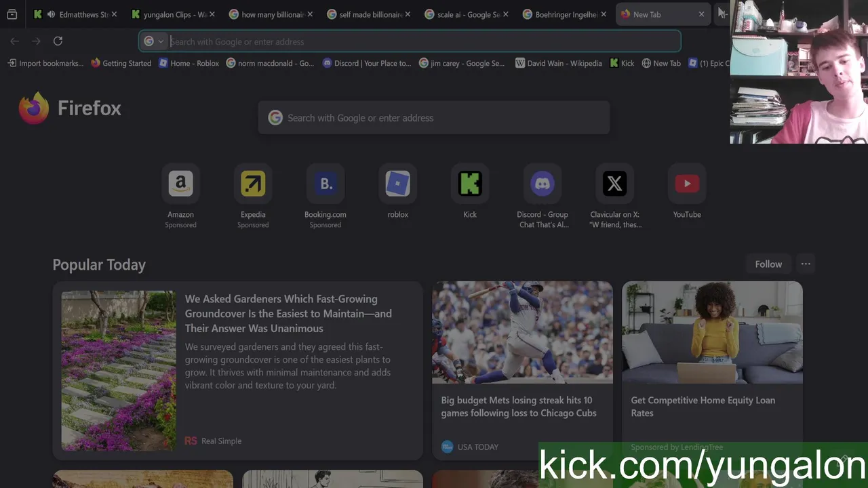Click the Follow button for Popular Today
868x488 pixels.
768,264
